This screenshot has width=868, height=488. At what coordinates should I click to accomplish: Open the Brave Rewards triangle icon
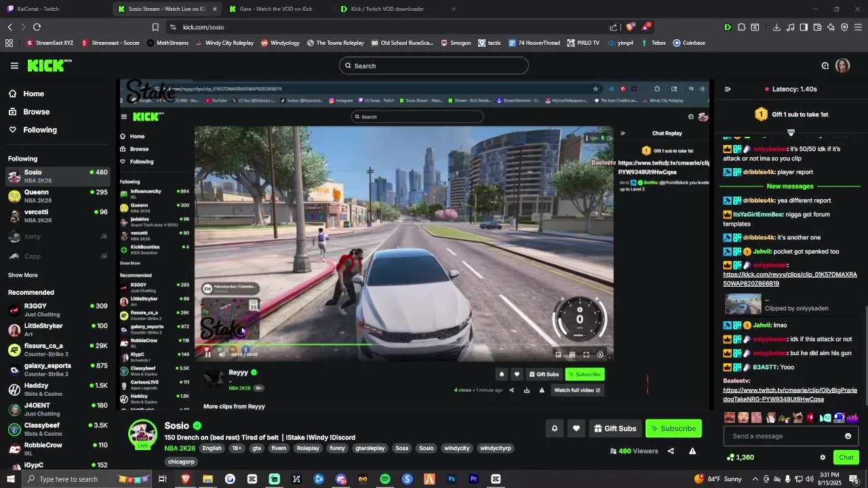point(646,27)
